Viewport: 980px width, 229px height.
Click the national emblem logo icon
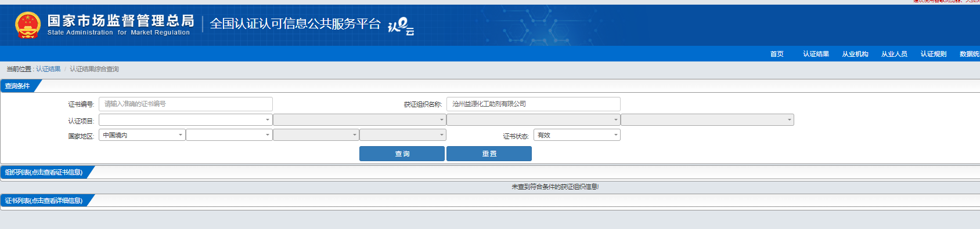[27, 25]
